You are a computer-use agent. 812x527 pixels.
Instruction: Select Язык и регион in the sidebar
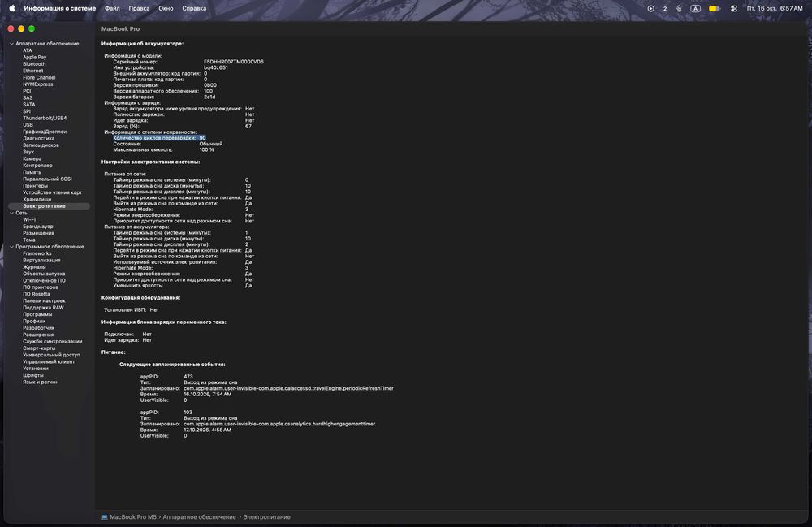(41, 382)
